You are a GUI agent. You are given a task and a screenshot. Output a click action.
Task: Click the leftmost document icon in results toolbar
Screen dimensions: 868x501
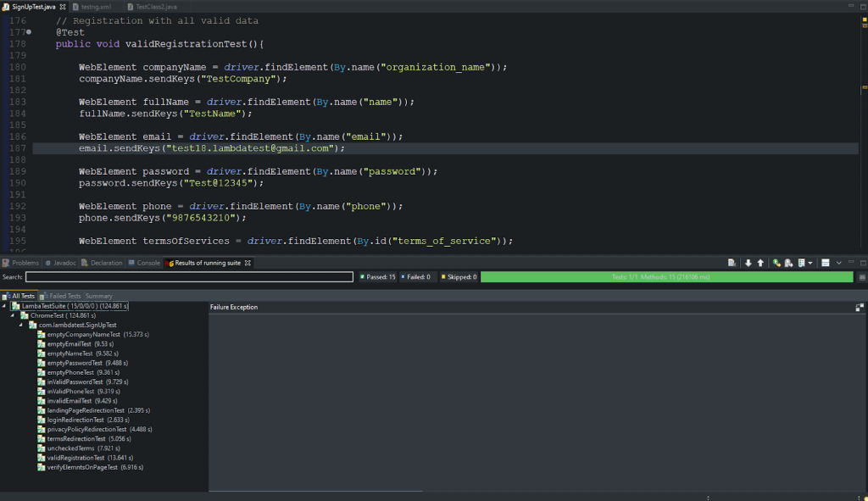[731, 263]
